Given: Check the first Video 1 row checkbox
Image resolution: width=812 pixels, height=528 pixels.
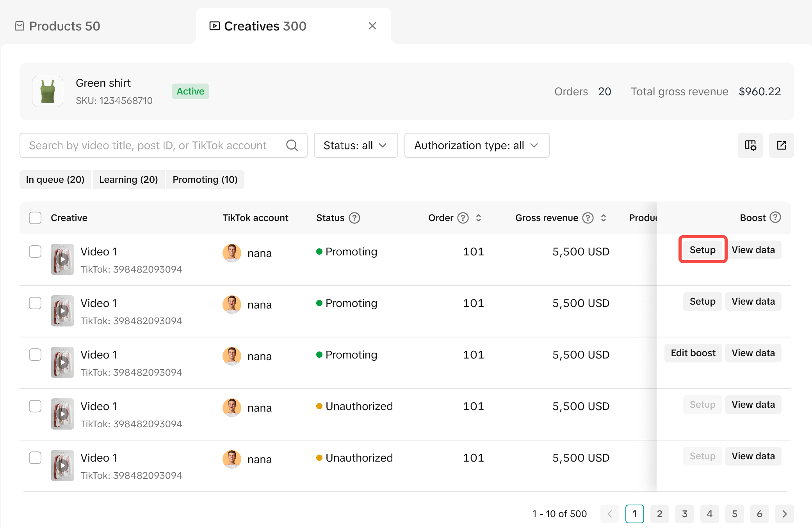Looking at the screenshot, I should click(x=35, y=252).
